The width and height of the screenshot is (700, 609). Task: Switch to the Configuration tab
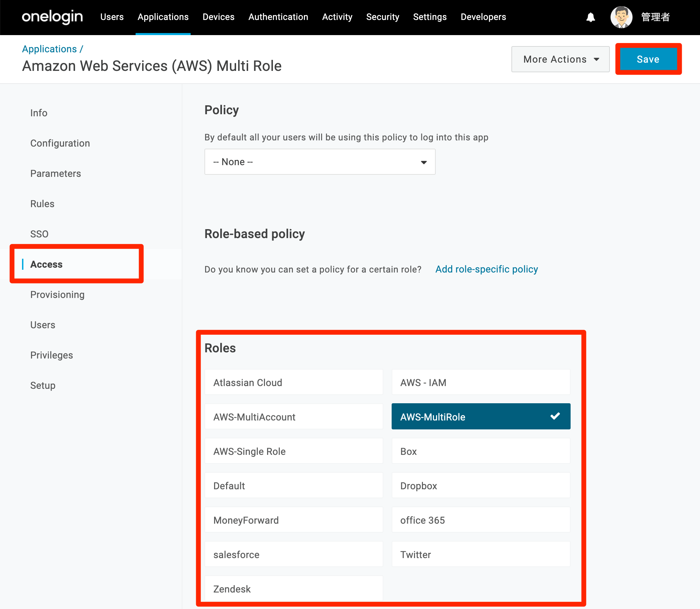coord(60,143)
